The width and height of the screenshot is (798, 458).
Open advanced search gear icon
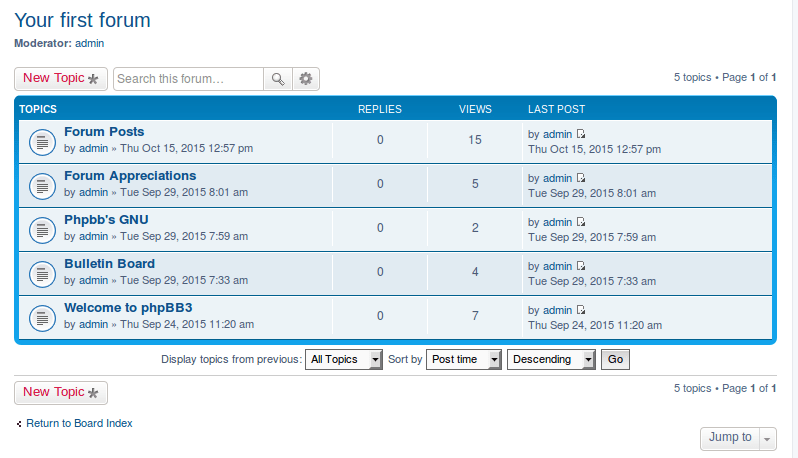click(x=306, y=79)
